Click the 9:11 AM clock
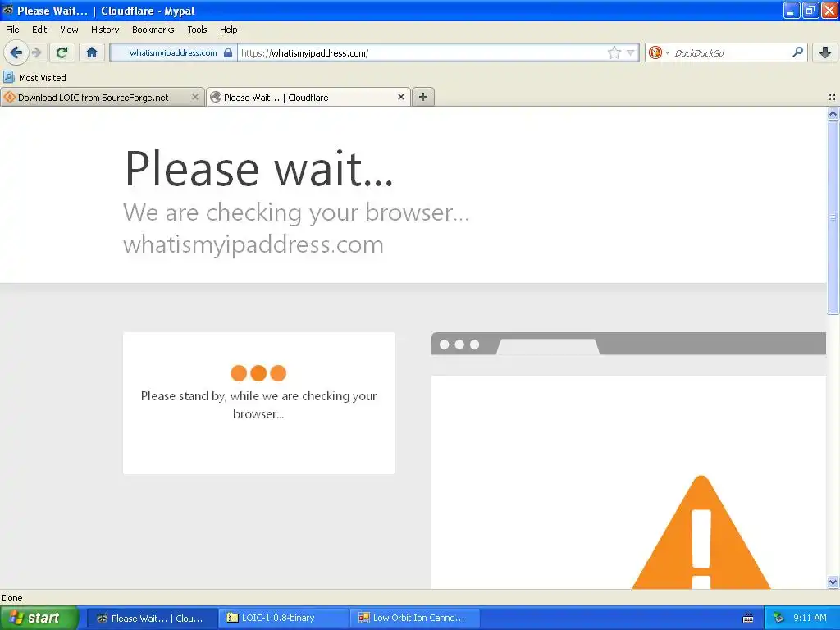The width and height of the screenshot is (840, 630). [x=810, y=618]
